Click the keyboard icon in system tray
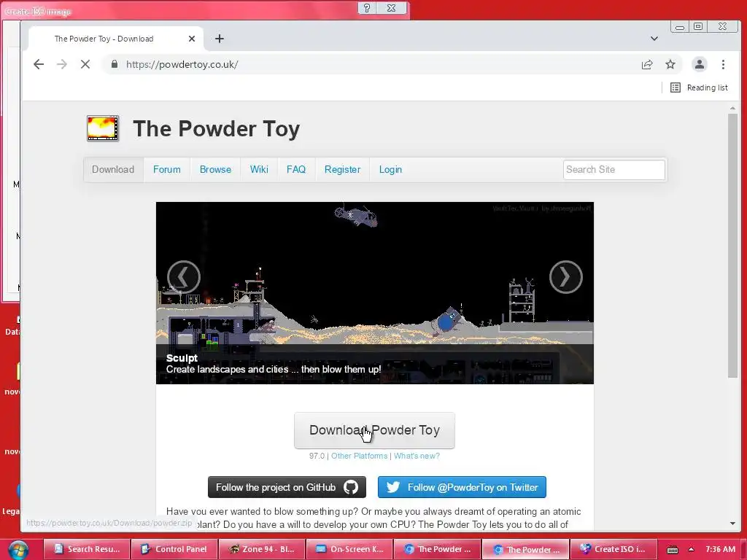The image size is (747, 560). click(672, 550)
